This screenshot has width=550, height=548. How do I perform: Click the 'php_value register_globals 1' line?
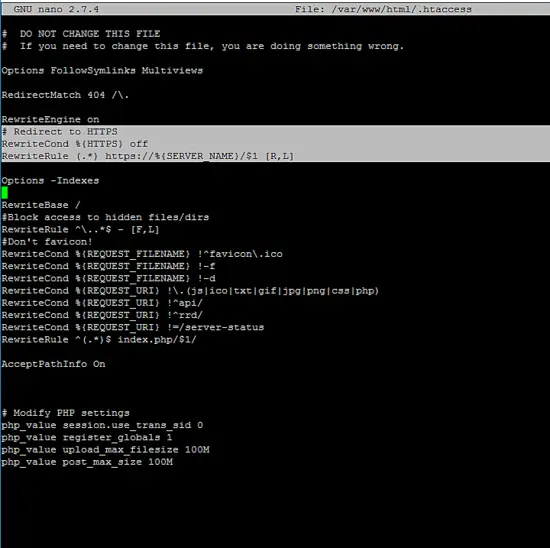point(87,437)
